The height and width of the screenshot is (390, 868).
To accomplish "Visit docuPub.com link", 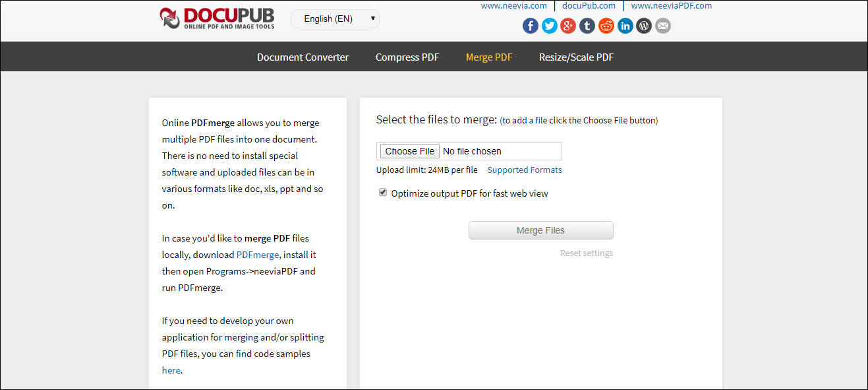I will [x=589, y=6].
